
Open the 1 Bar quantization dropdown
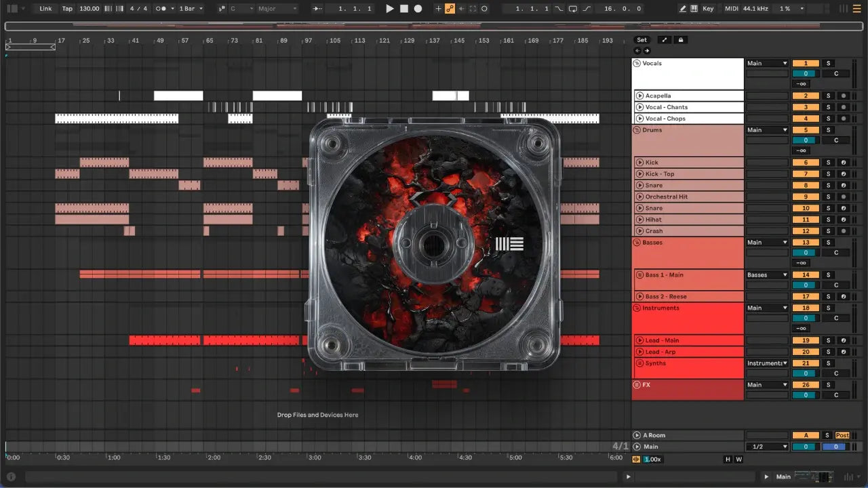click(191, 9)
